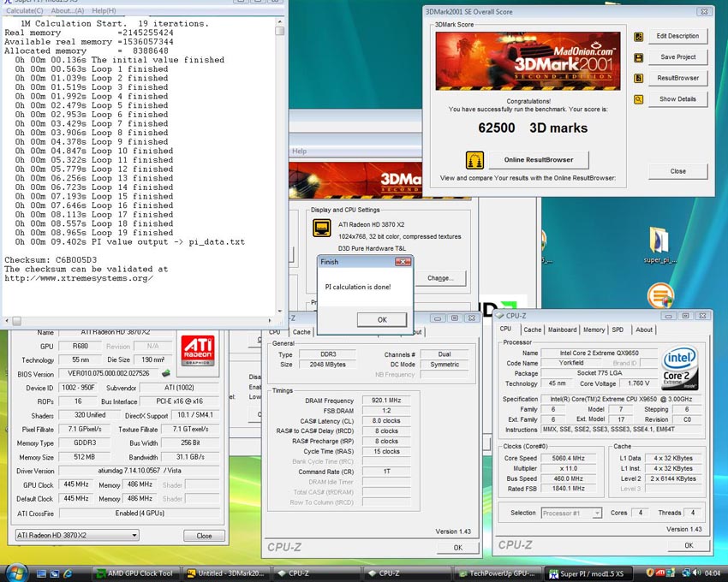Close the Finish dialog with its X button
The image size is (728, 582).
pyautogui.click(x=403, y=262)
